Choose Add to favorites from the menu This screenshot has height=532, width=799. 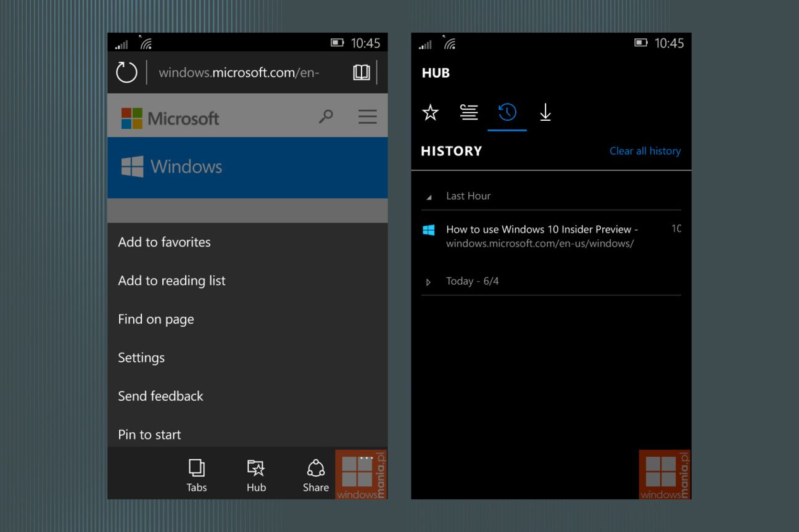(x=164, y=242)
